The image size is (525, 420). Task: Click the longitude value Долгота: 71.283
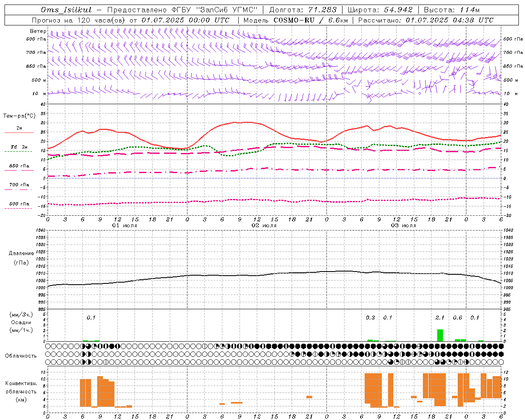pyautogui.click(x=303, y=10)
